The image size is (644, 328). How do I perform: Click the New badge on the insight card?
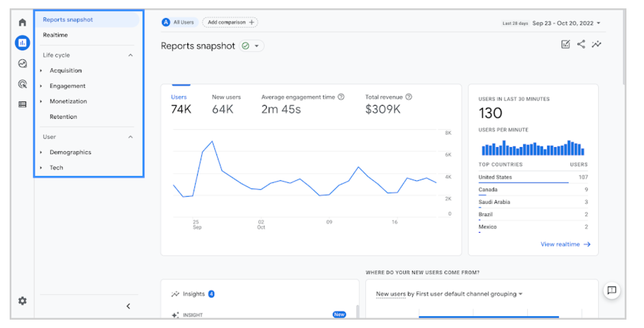(339, 314)
